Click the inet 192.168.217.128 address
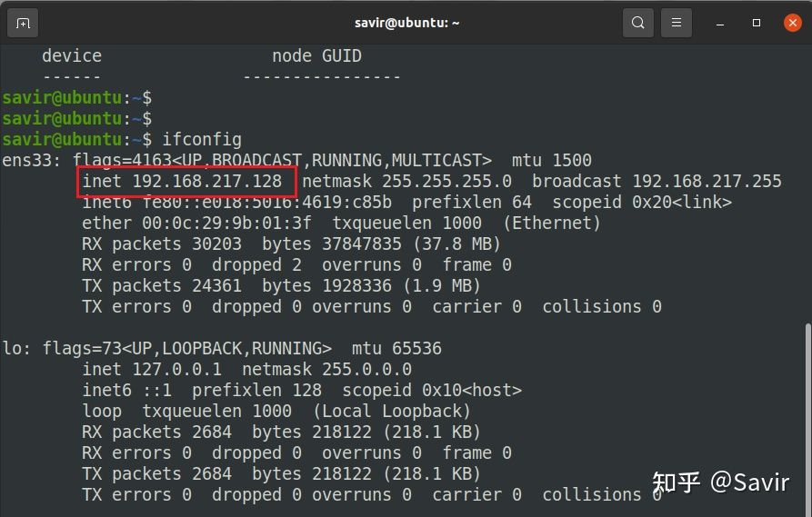 click(182, 181)
